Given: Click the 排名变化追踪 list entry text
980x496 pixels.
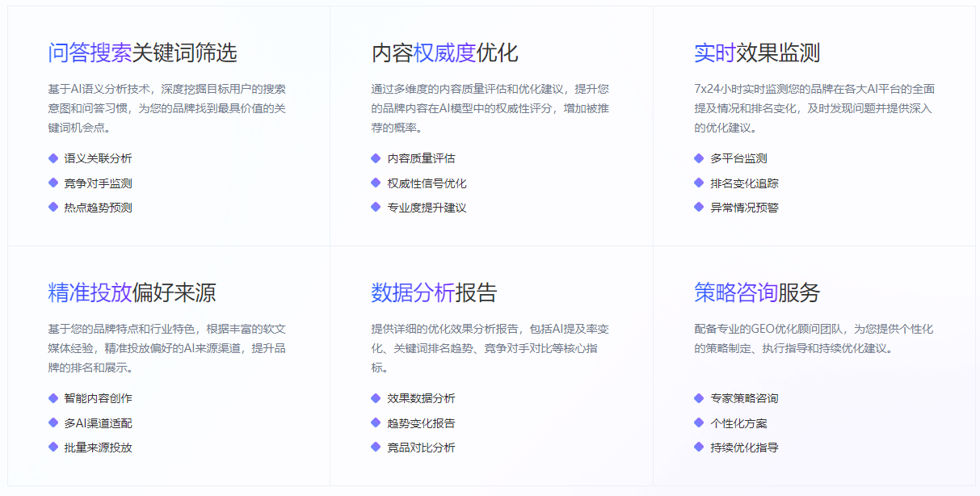Looking at the screenshot, I should tap(744, 183).
